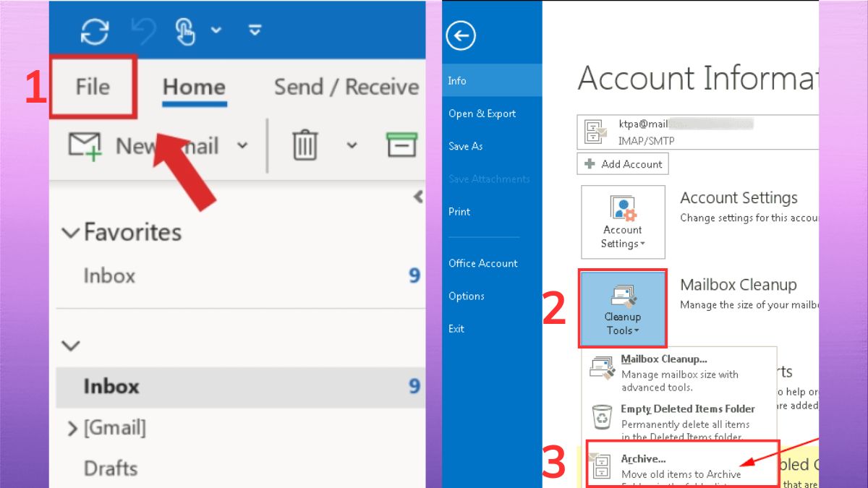Viewport: 868px width, 488px height.
Task: Click the green Archive icon in ribbon
Action: pos(402,145)
